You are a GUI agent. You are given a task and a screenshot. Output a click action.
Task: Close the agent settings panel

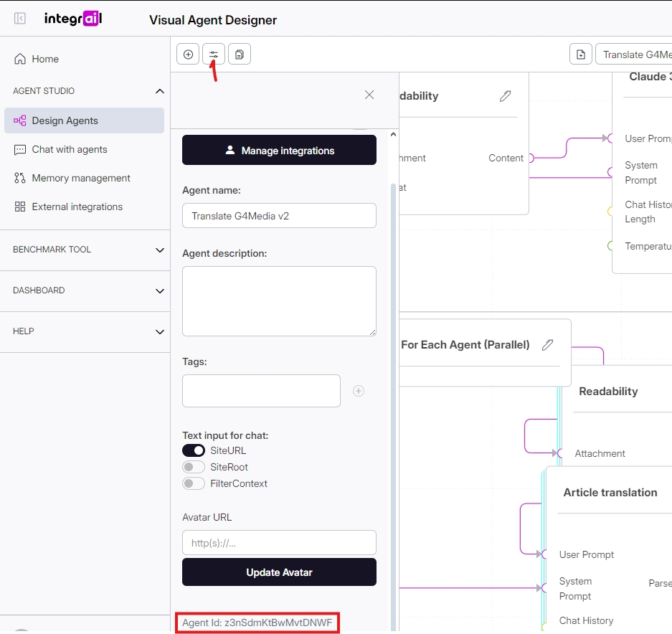pos(369,95)
